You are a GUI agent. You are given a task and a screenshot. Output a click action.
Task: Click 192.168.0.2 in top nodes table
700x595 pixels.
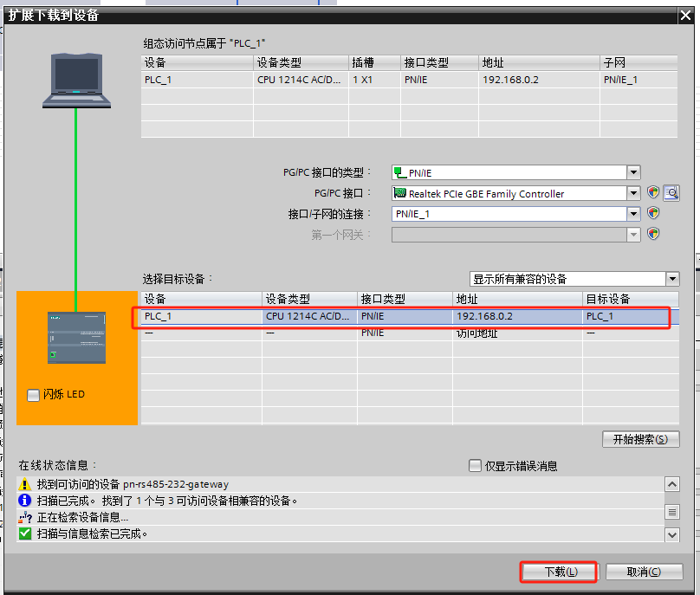point(510,80)
